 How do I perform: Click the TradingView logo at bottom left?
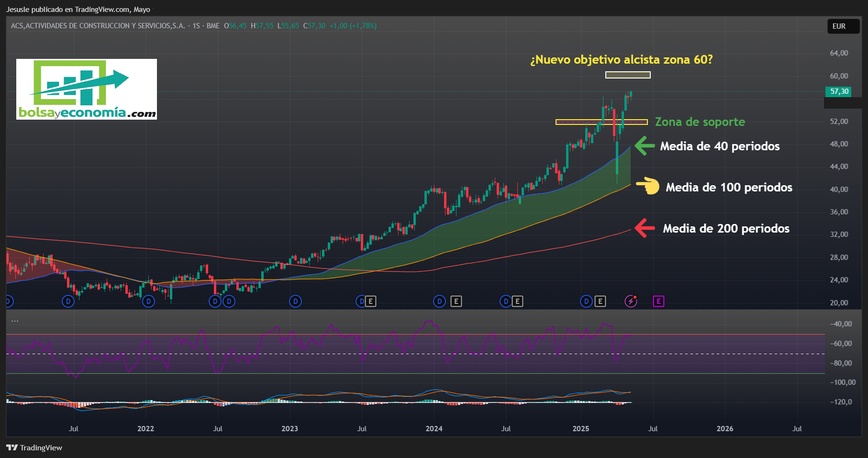pos(34,447)
